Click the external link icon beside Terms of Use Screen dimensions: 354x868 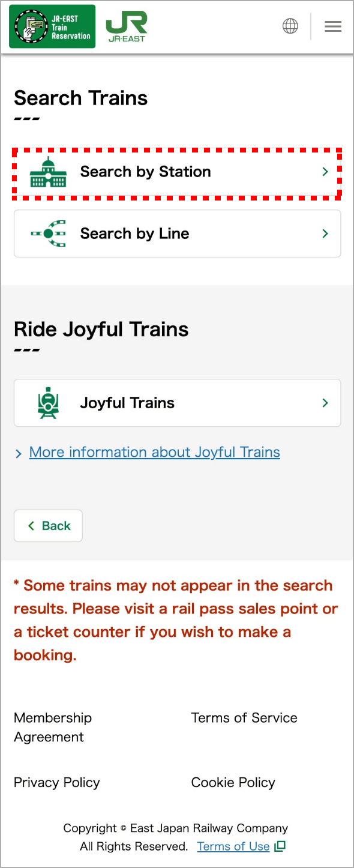[x=280, y=846]
